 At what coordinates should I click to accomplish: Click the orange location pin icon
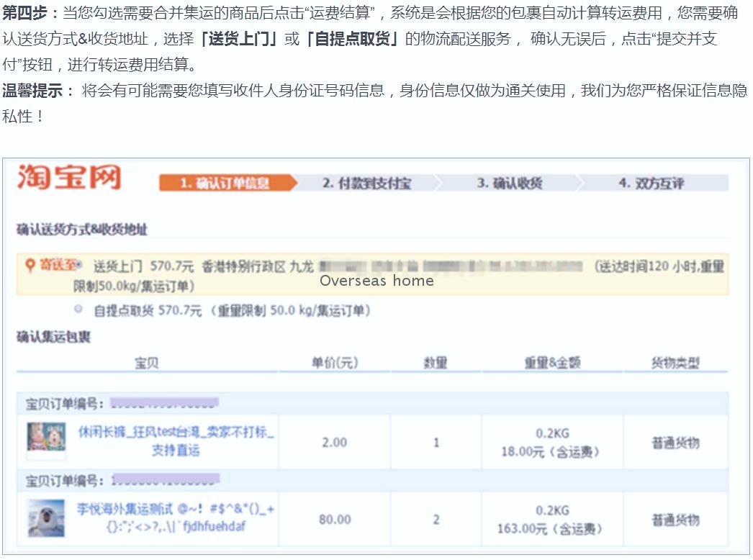(x=30, y=265)
